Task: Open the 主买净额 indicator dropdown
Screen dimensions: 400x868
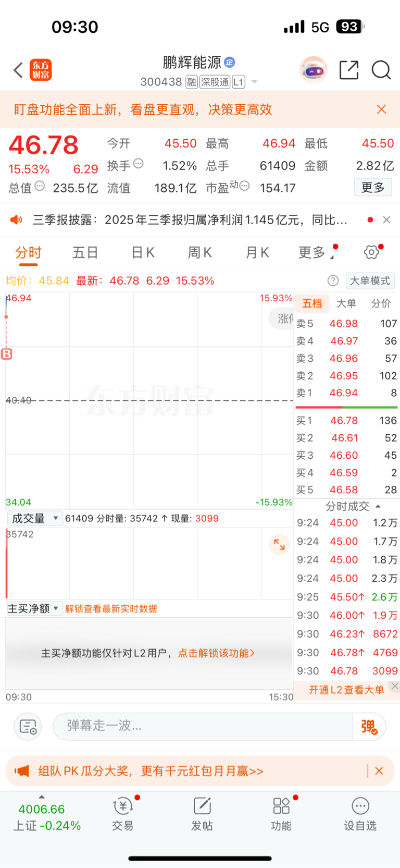Action: point(35,608)
